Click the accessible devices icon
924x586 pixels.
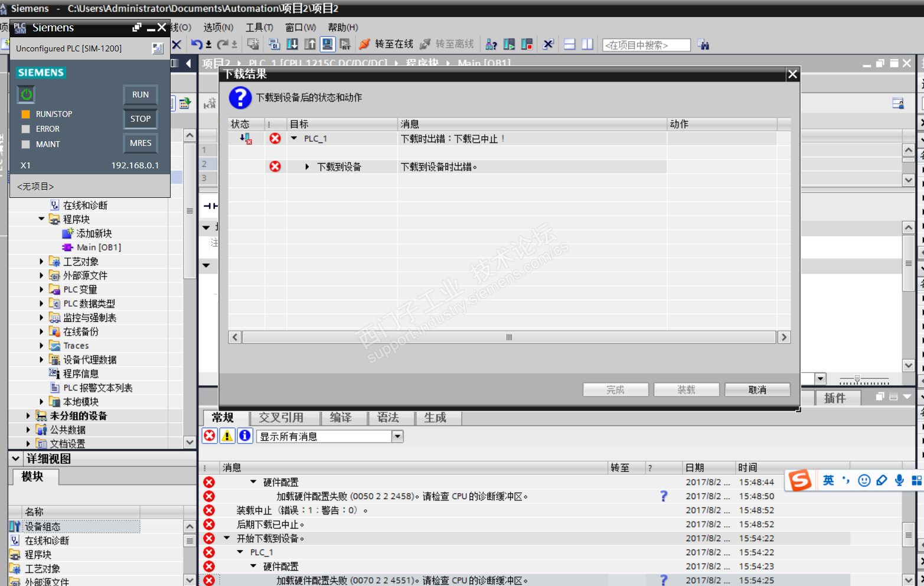[491, 44]
